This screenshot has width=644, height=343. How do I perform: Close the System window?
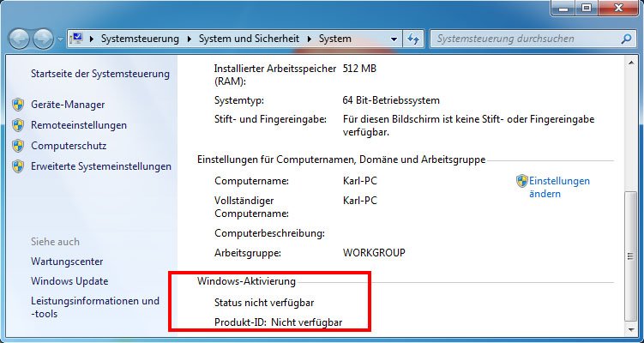tap(617, 8)
